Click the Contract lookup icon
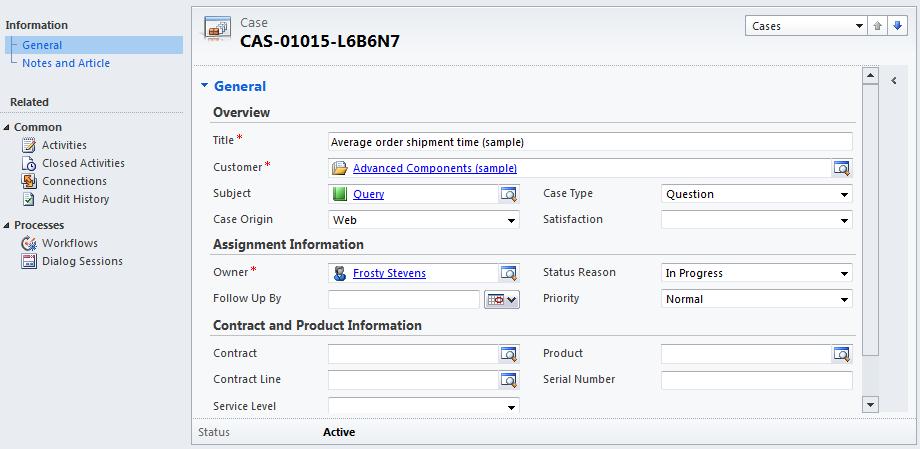920x449 pixels. [509, 353]
